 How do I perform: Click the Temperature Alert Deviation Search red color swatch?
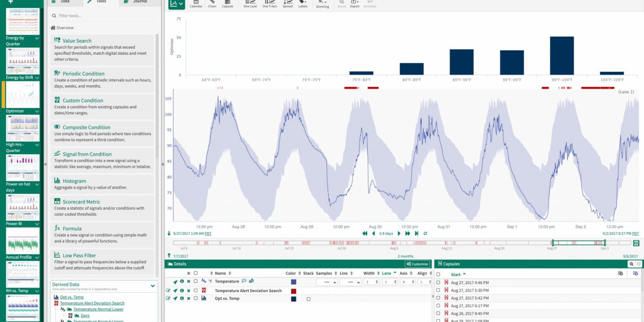coord(294,290)
